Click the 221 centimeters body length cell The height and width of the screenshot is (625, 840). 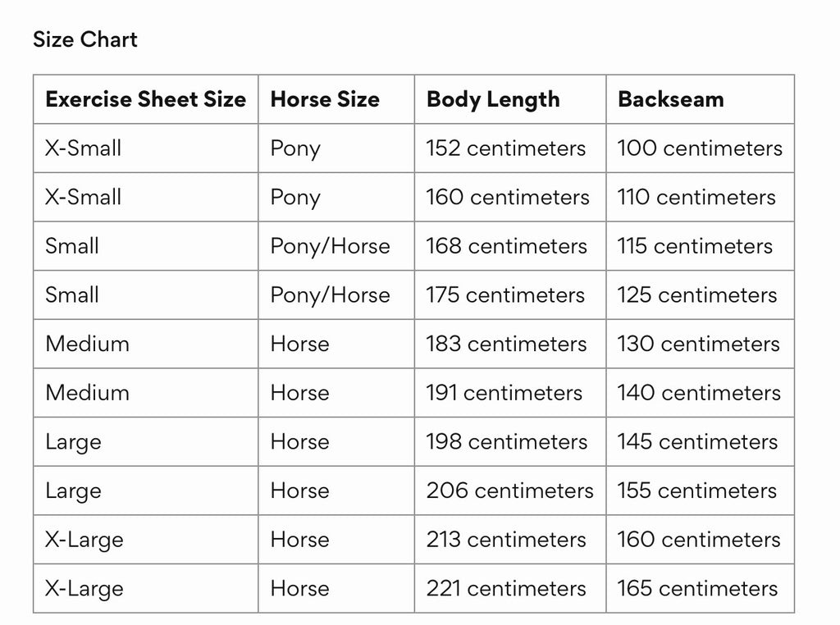tap(510, 589)
